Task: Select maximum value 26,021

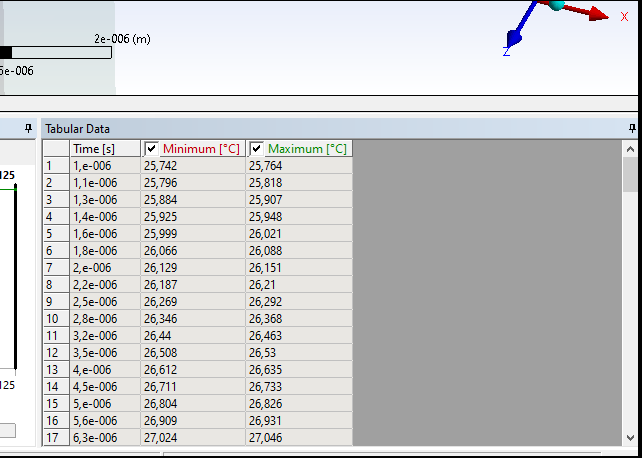Action: coord(299,234)
